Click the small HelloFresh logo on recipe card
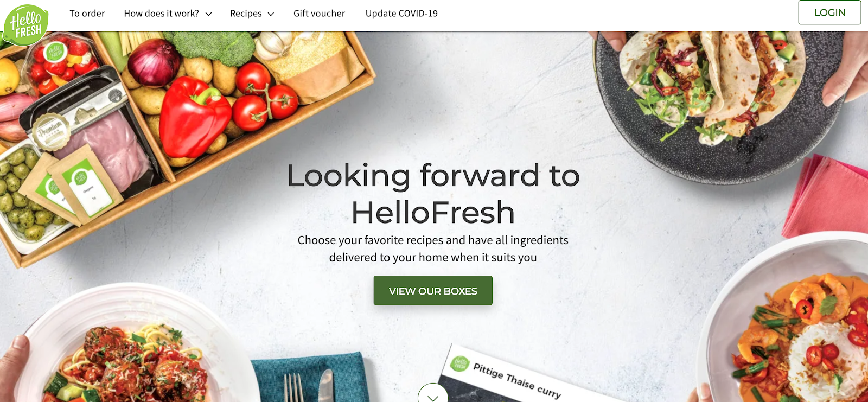 [x=460, y=363]
